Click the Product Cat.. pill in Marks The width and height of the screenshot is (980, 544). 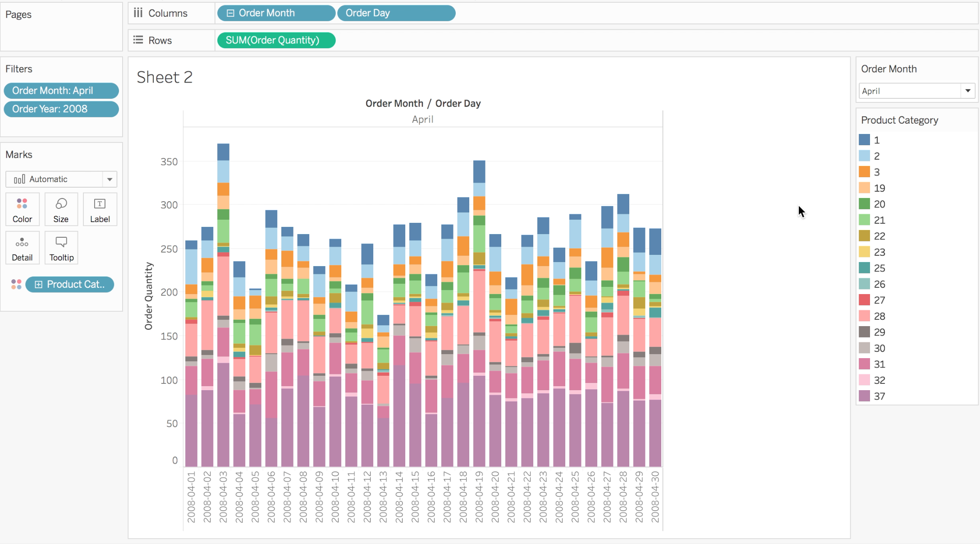click(69, 285)
